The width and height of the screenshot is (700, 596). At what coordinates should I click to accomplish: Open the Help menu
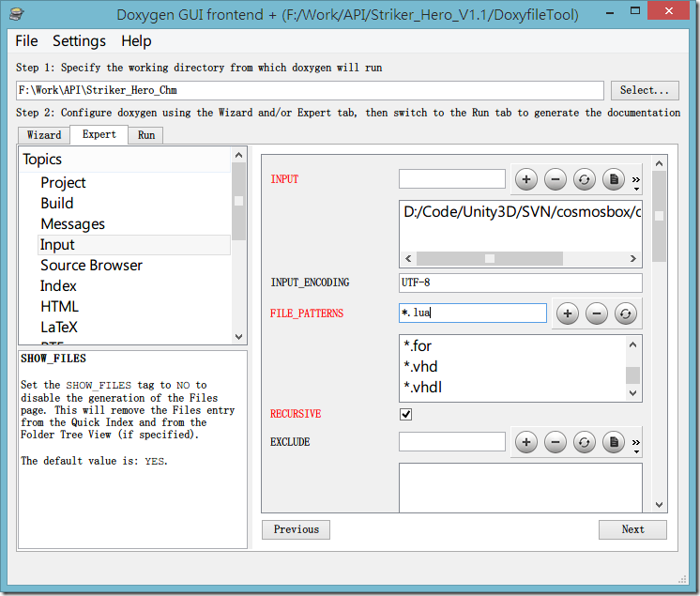pyautogui.click(x=136, y=41)
